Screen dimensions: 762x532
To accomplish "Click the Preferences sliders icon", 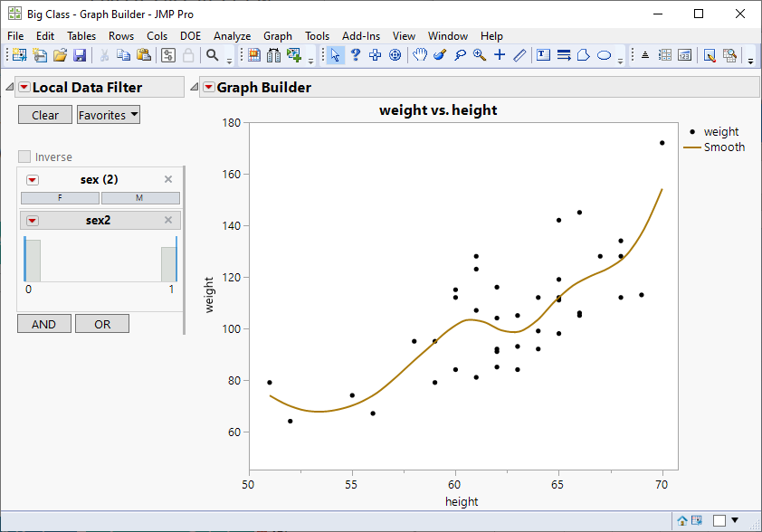I will 168,55.
